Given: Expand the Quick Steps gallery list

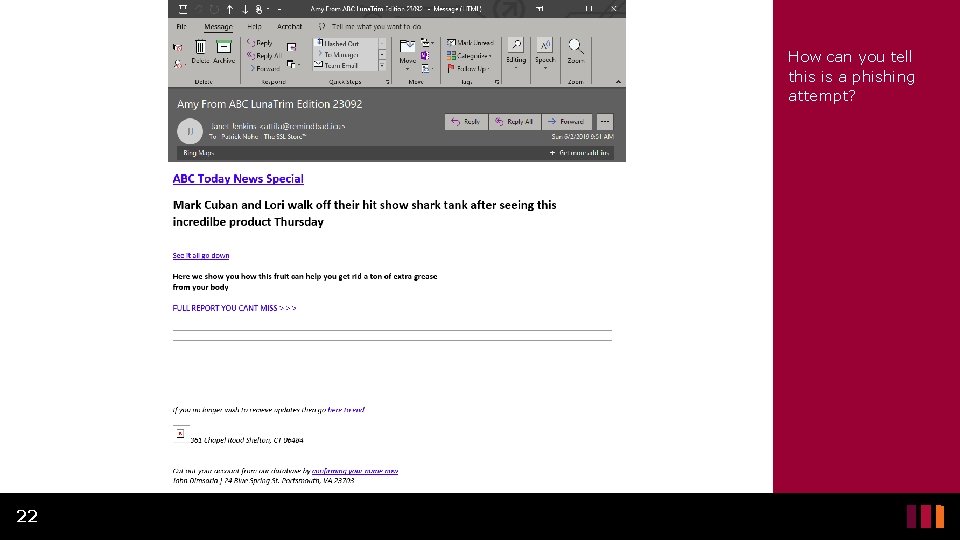Looking at the screenshot, I should point(382,66).
